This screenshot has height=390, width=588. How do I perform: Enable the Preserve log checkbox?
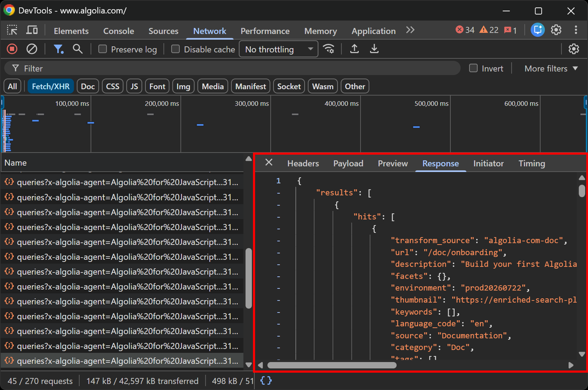[x=103, y=49]
